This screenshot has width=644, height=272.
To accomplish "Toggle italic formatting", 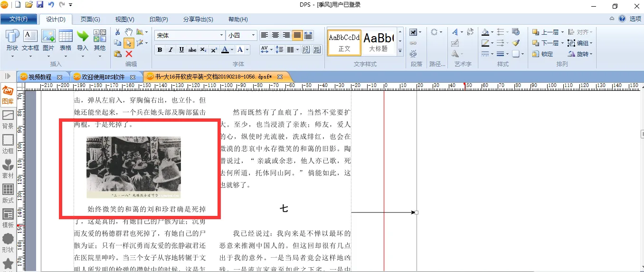I will pos(170,49).
